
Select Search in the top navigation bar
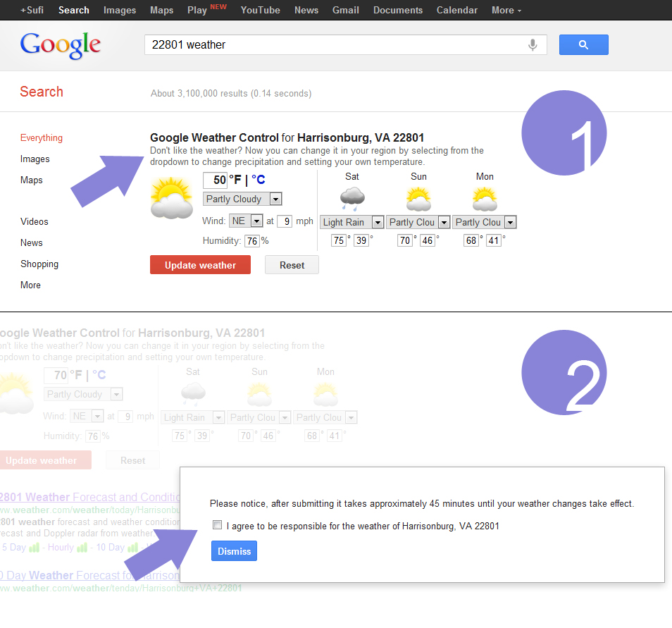pos(74,10)
